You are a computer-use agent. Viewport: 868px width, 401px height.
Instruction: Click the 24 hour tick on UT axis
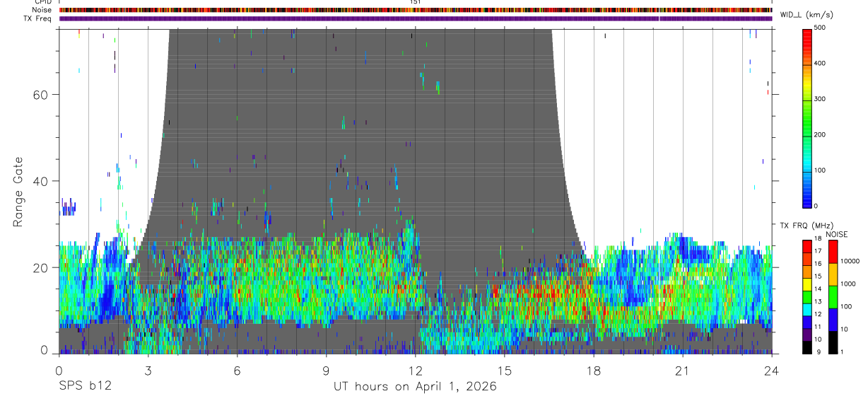772,370
